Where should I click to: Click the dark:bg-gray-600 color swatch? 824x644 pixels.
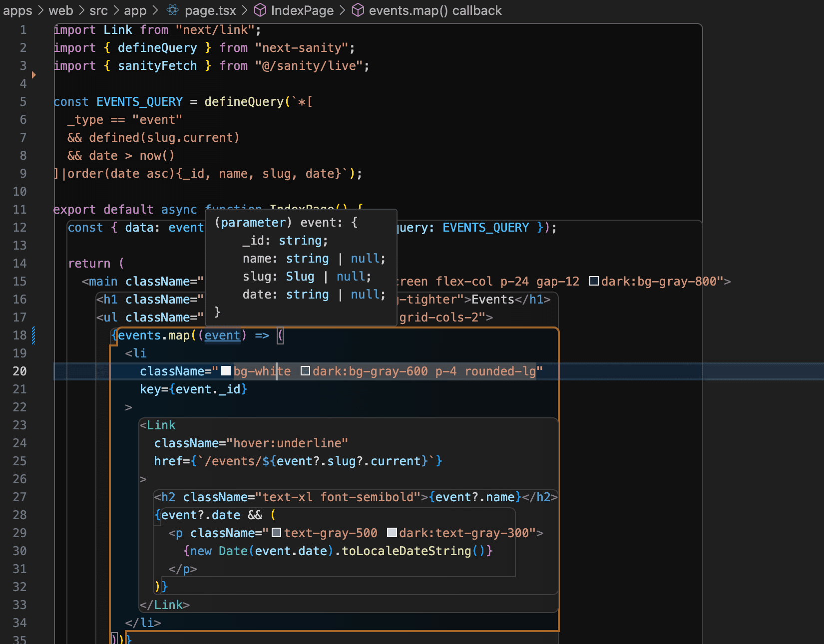305,371
